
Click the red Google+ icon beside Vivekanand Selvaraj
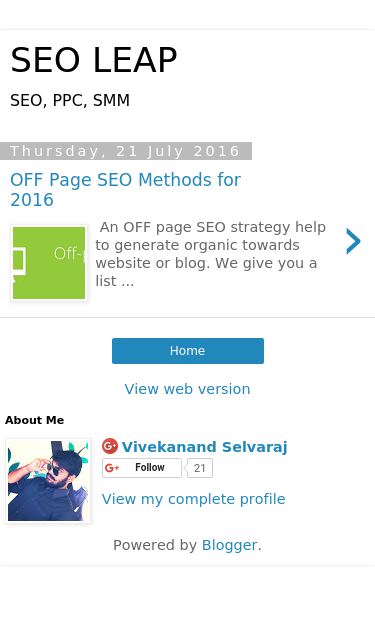coord(110,446)
